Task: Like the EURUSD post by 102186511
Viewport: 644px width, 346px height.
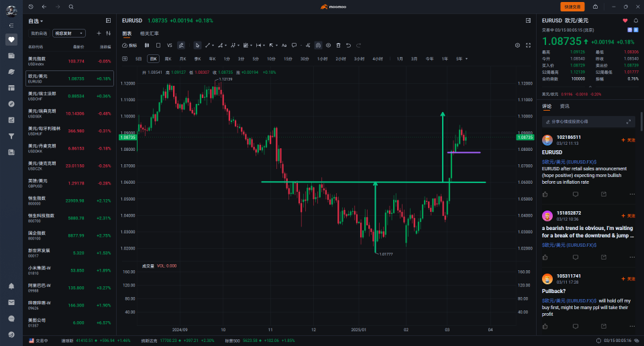Action: click(x=545, y=194)
